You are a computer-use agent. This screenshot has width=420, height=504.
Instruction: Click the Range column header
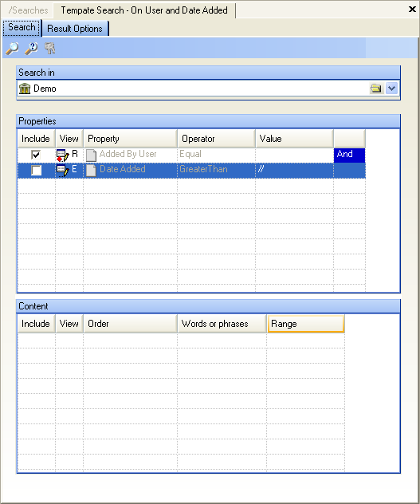[305, 324]
